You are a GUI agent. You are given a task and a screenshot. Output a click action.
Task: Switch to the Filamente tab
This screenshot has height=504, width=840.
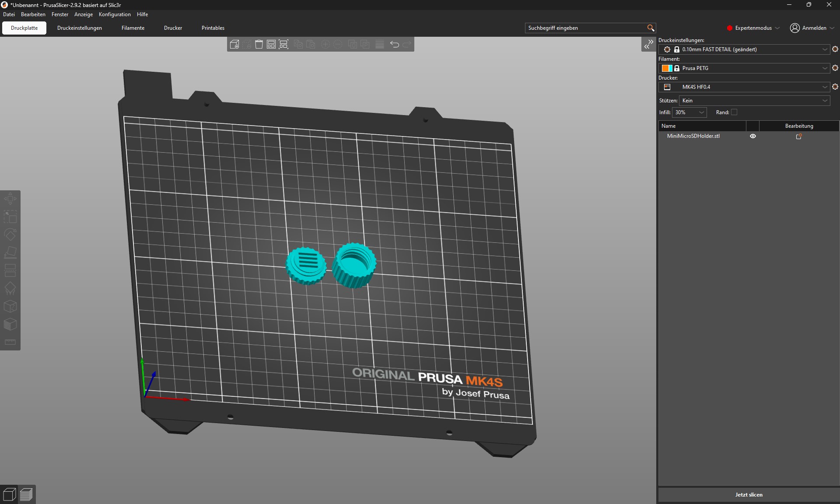[x=133, y=28]
